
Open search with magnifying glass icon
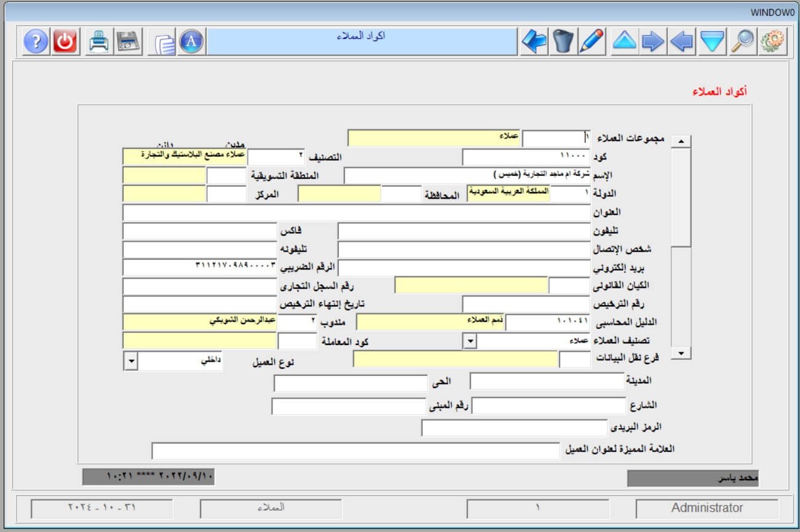coord(742,42)
